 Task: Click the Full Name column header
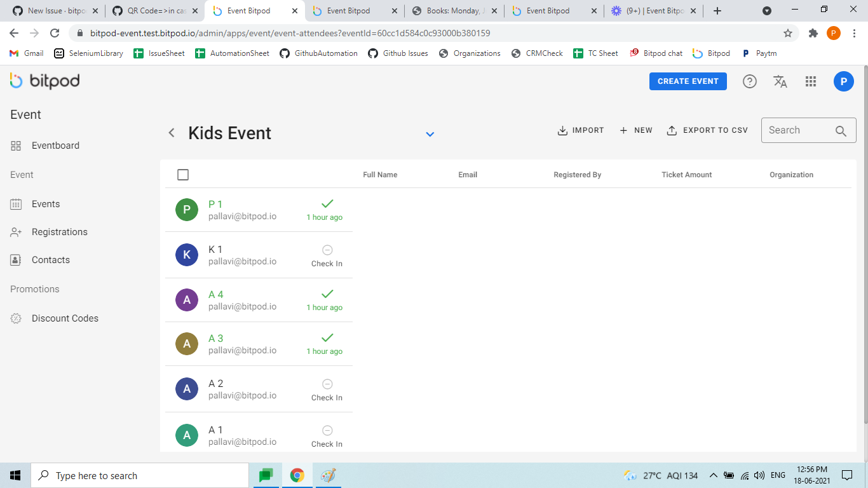coord(380,175)
